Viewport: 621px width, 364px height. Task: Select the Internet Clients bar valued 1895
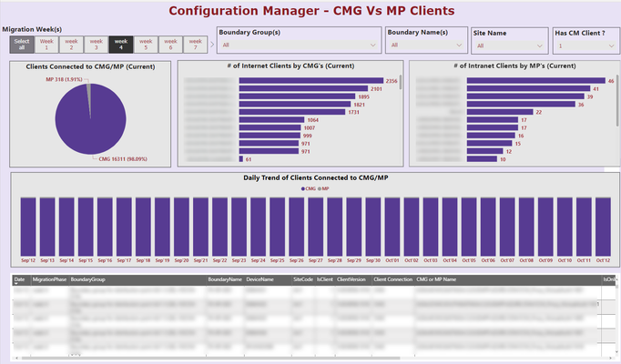297,96
